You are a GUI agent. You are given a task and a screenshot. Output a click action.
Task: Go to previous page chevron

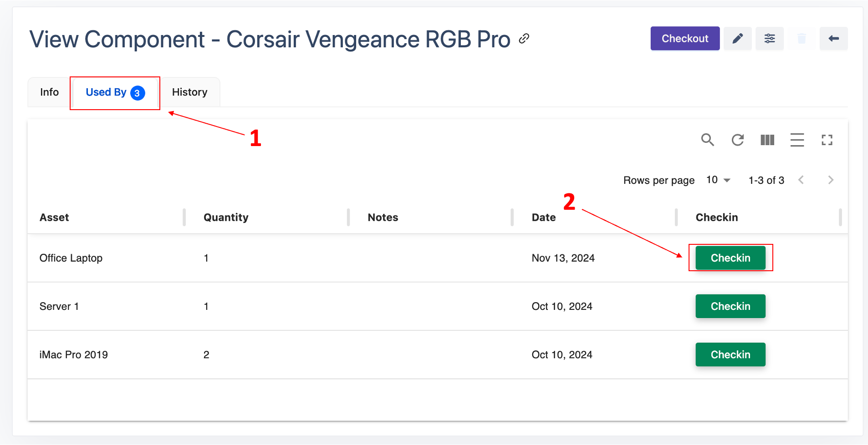click(x=801, y=180)
